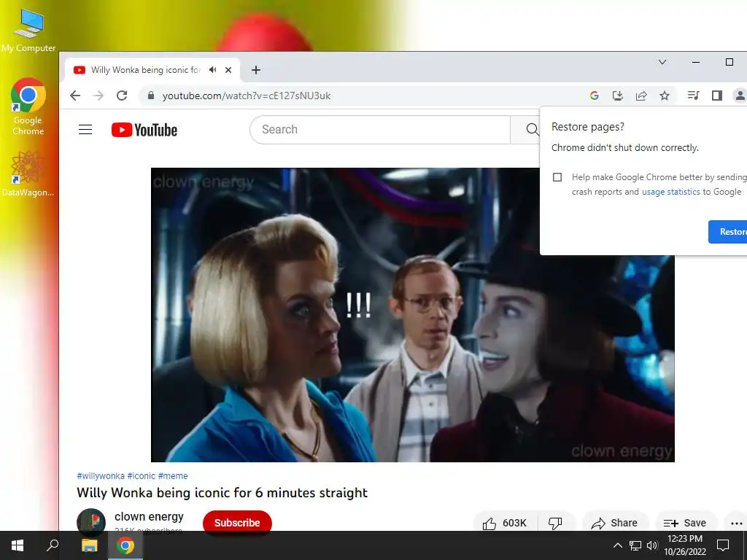Go to YouTube home via logo
747x560 pixels.
pyautogui.click(x=144, y=130)
